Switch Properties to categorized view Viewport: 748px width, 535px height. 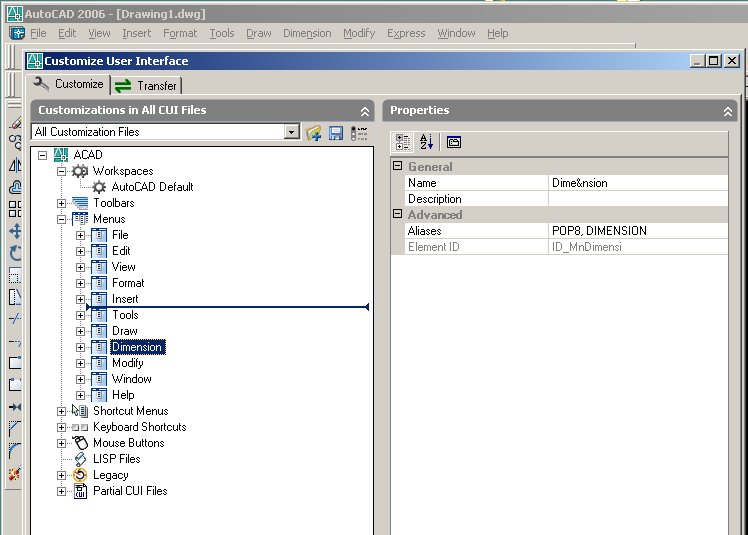click(402, 142)
